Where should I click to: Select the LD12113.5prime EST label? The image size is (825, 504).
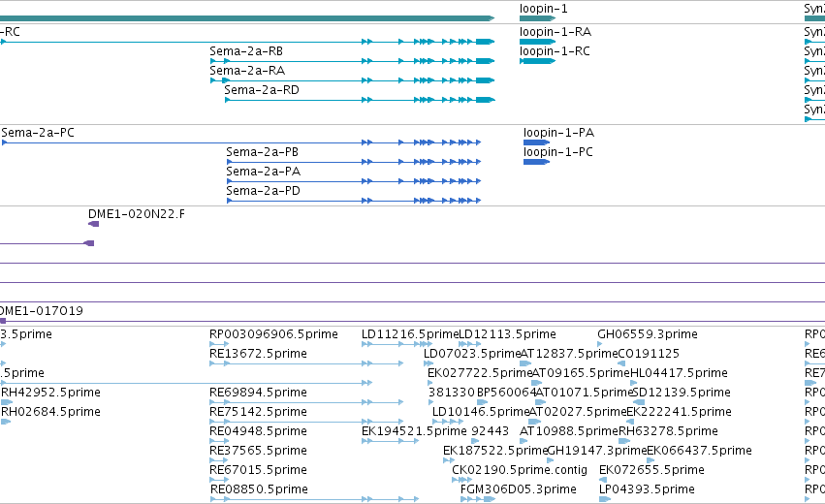507,334
